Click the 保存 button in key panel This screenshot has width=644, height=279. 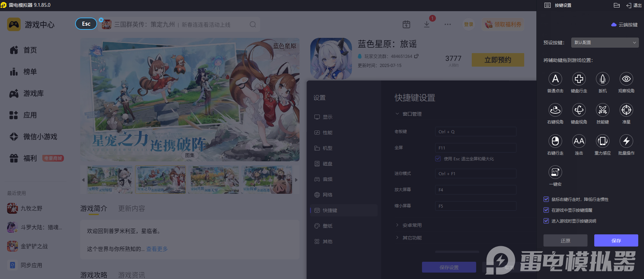pyautogui.click(x=616, y=240)
